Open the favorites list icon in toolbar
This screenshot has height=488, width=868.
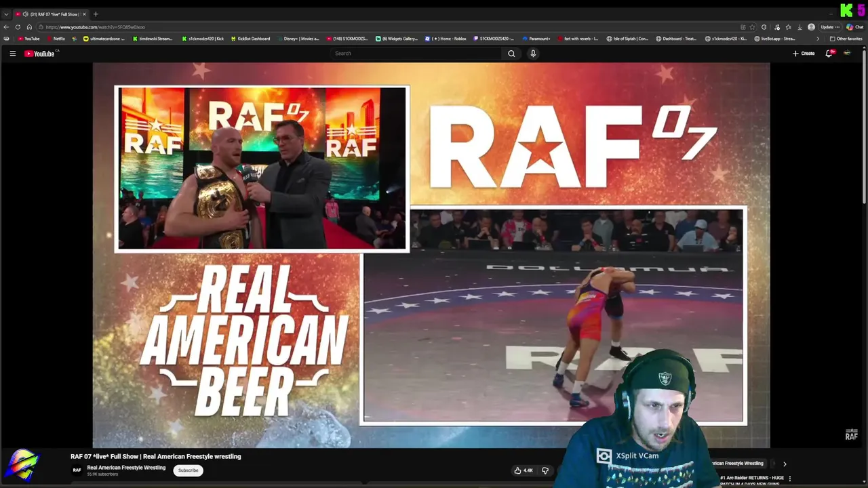[788, 27]
